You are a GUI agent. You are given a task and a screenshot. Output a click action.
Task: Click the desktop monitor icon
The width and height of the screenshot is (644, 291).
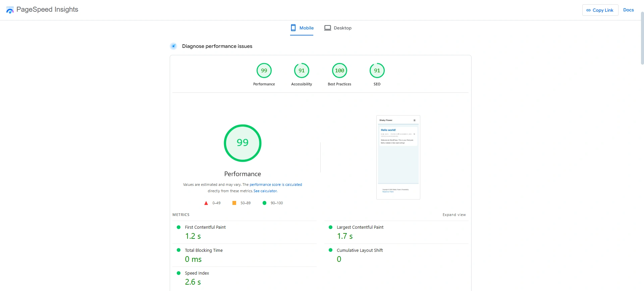pos(328,28)
